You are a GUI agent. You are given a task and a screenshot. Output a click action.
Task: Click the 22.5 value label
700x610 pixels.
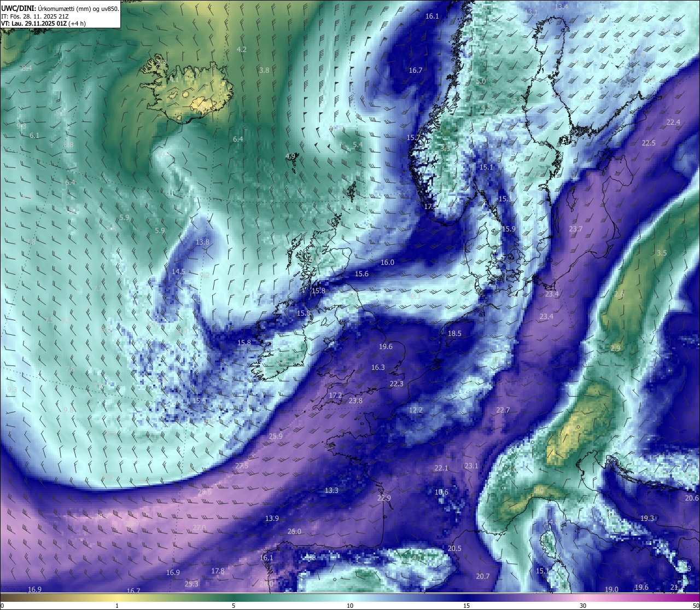649,143
